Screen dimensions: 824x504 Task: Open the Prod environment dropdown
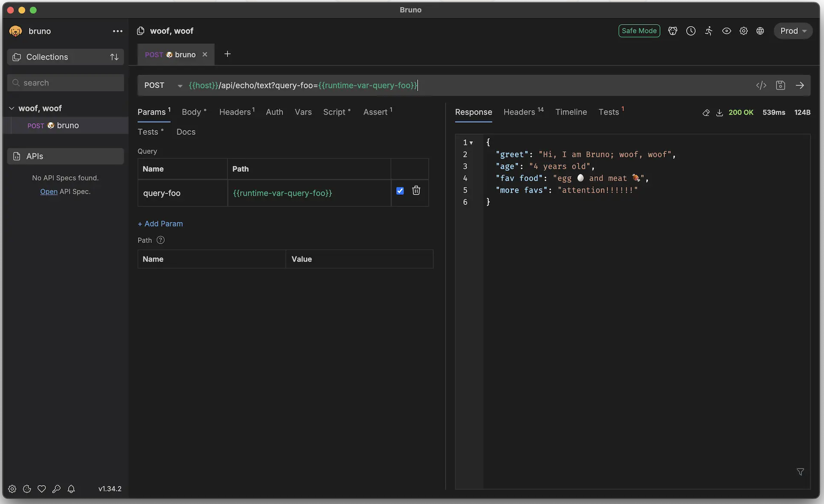(793, 31)
